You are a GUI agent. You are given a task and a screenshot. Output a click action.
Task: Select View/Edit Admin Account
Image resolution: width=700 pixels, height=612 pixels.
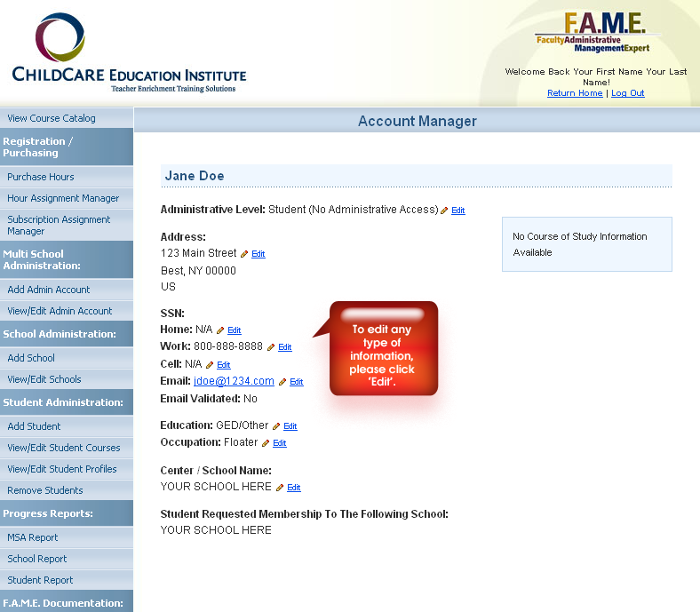tap(67, 311)
